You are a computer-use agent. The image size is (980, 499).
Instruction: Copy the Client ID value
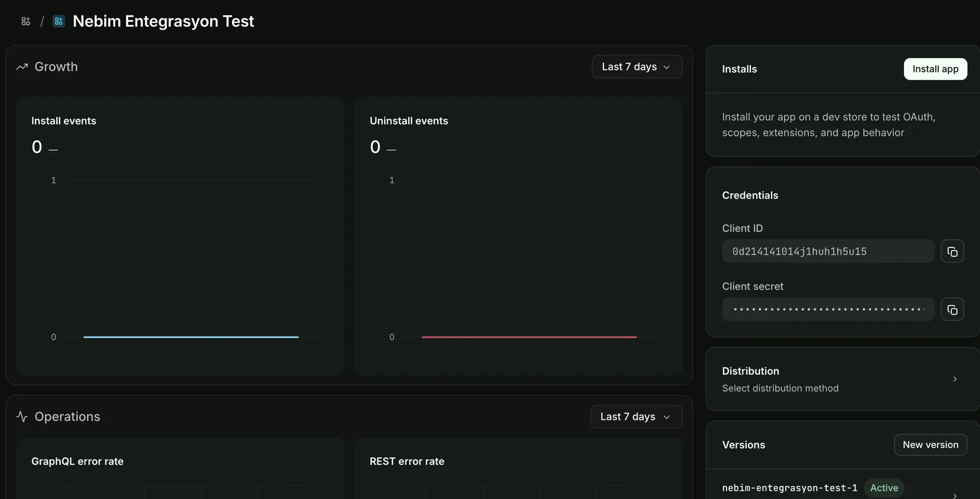(952, 251)
